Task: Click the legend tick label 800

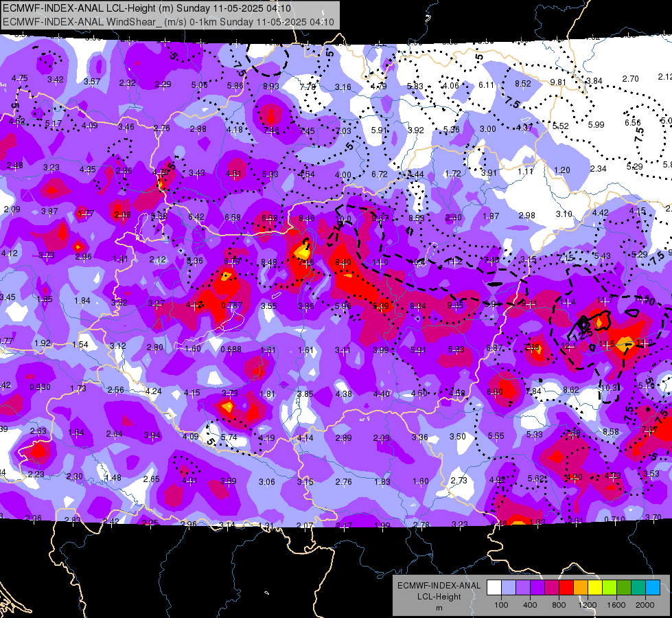Action: coord(559,605)
